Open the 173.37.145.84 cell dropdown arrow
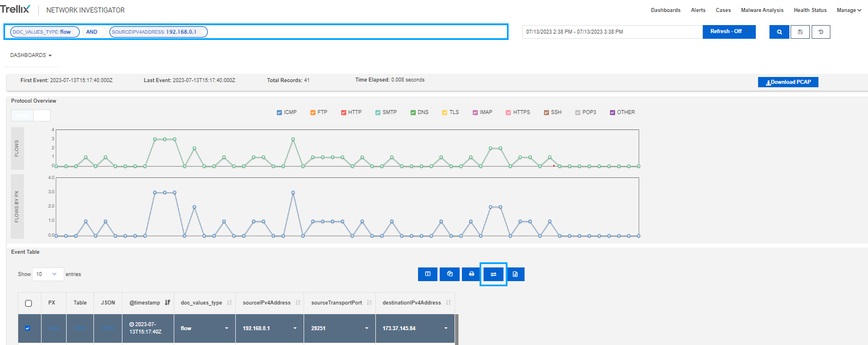 (x=446, y=328)
